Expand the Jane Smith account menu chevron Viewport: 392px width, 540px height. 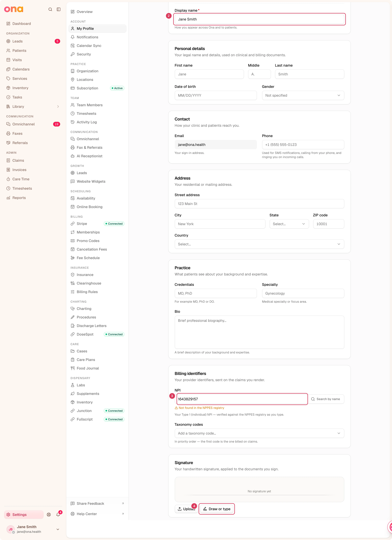click(58, 529)
